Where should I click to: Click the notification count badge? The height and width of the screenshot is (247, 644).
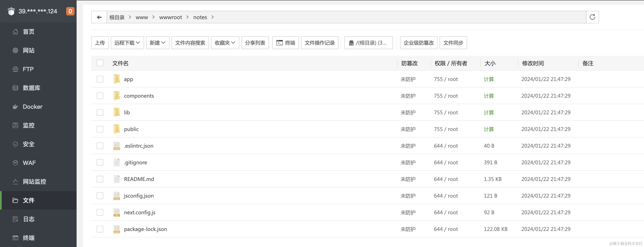coord(70,11)
